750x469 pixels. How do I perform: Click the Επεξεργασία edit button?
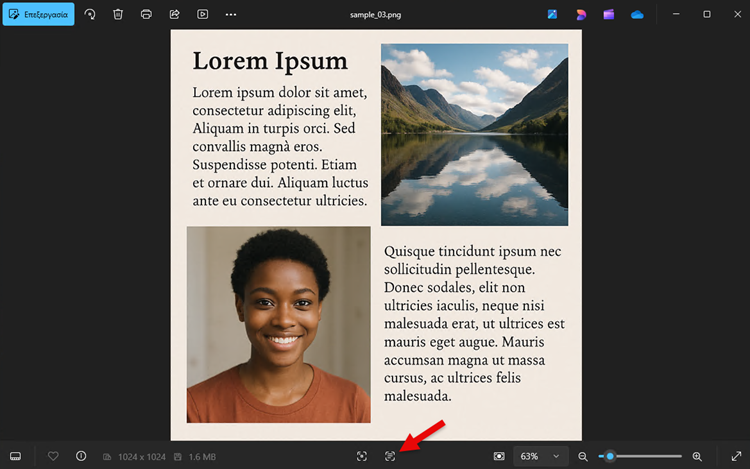click(39, 15)
